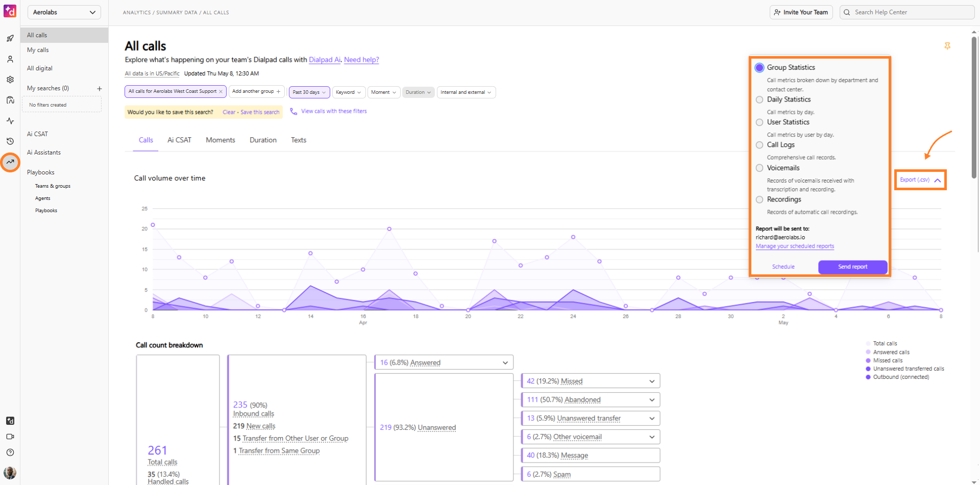Screen dimensions: 980x485
Task: Collapse the Export (.csv) menu
Action: coord(920,180)
